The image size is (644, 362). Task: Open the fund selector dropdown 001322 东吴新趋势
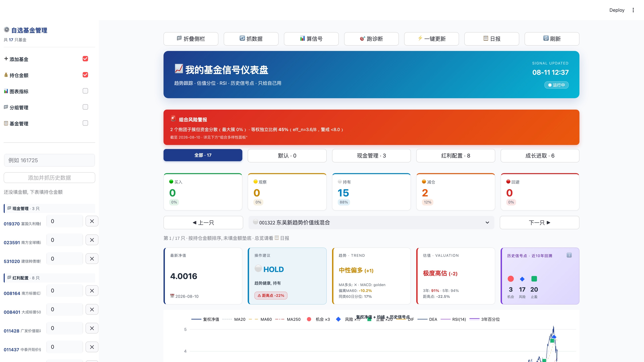(371, 222)
